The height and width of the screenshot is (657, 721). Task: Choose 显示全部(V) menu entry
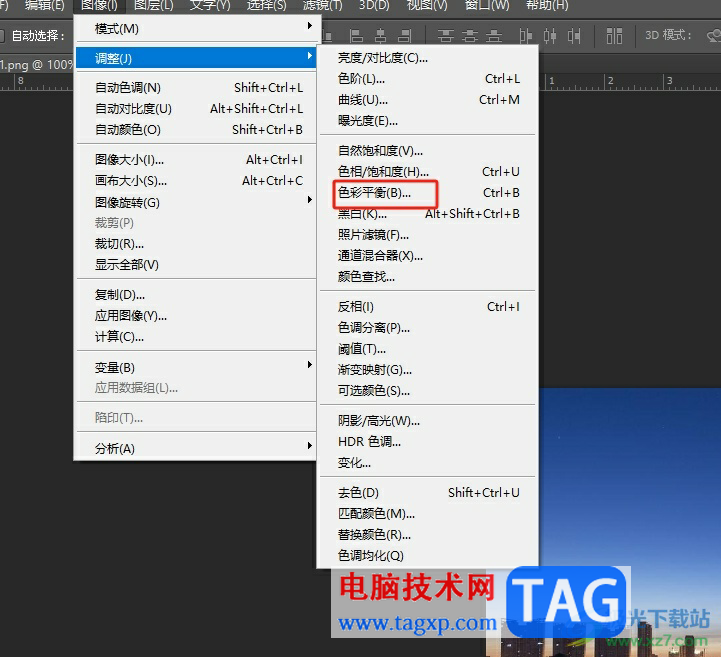click(196, 265)
